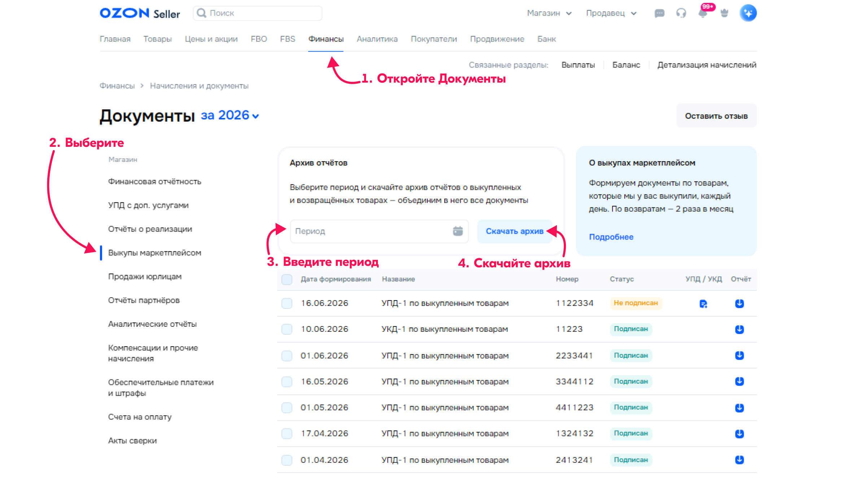The height and width of the screenshot is (479, 868).
Task: Check the row dated 10.06.2026
Action: click(287, 329)
